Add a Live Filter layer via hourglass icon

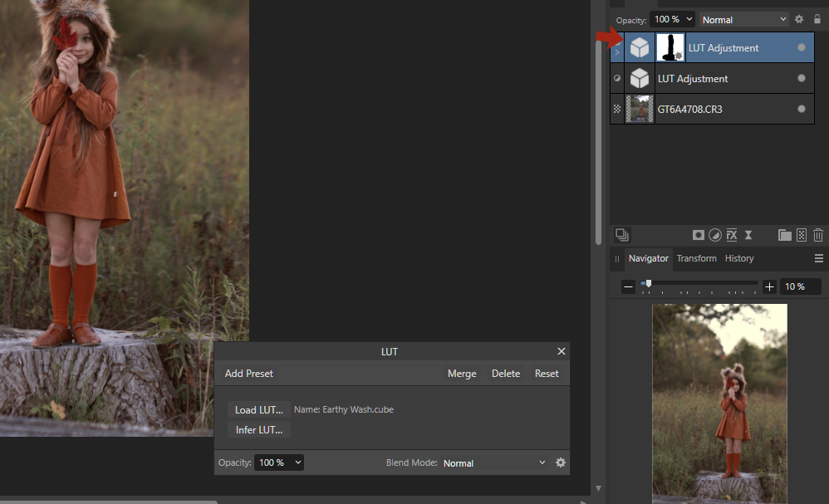748,235
